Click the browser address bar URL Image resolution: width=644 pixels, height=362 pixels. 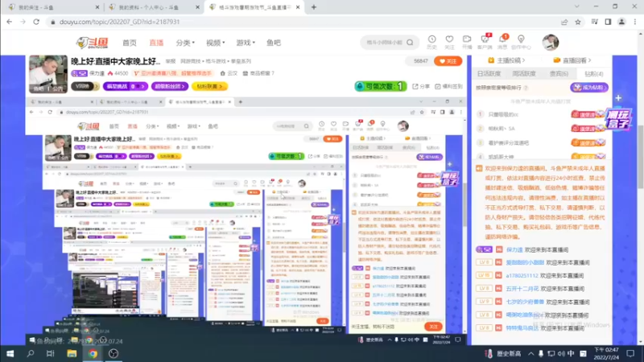tap(119, 22)
